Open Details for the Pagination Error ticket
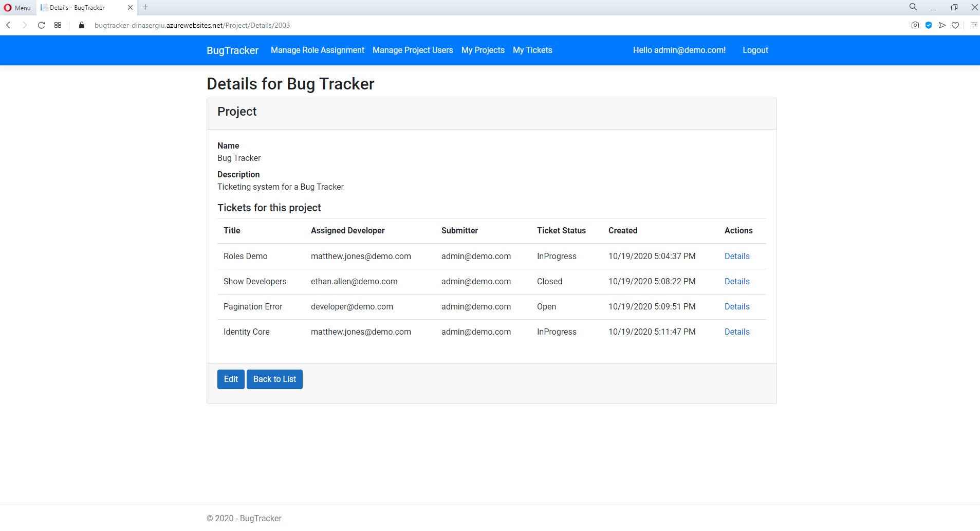980x531 pixels. click(x=737, y=306)
